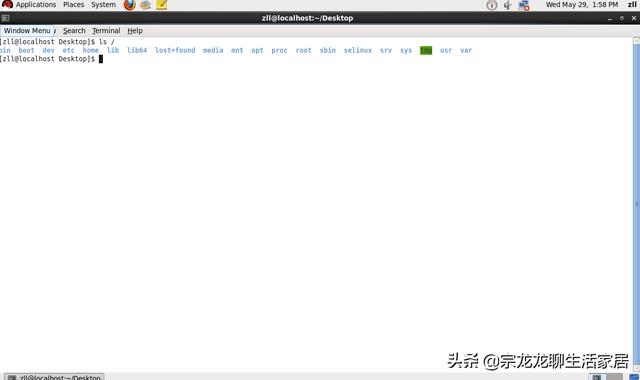
Task: Maximize the terminal window
Action: click(x=622, y=18)
